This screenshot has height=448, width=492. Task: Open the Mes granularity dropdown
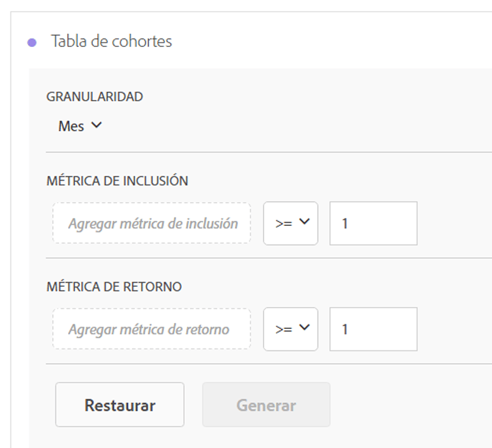[x=80, y=126]
